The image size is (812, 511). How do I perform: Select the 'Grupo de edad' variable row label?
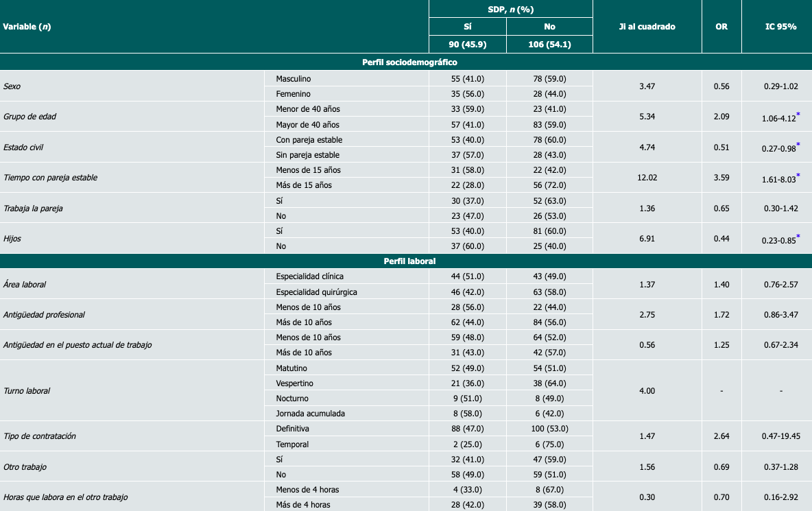pyautogui.click(x=29, y=117)
